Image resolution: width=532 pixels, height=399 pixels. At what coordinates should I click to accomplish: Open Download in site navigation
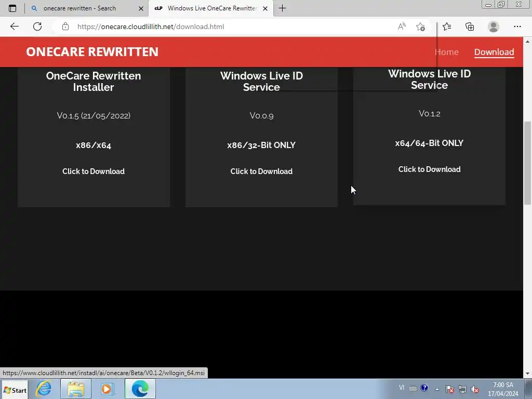(494, 52)
